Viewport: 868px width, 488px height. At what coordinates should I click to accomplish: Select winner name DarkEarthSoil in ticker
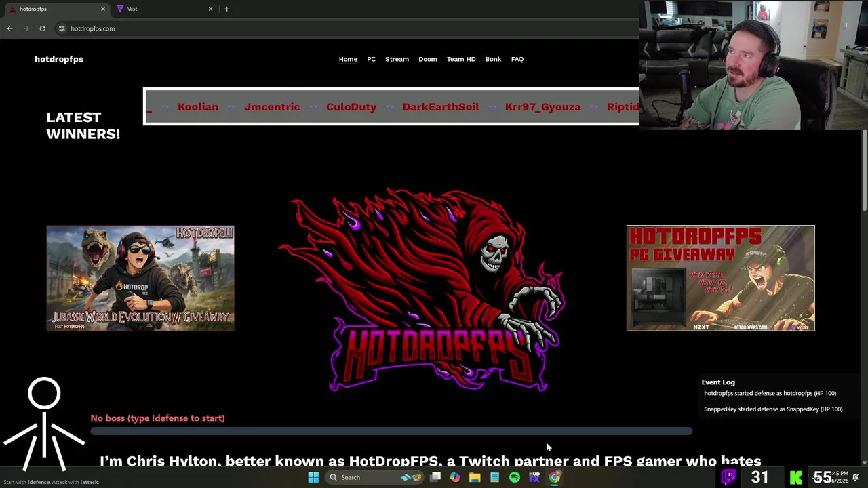point(441,106)
